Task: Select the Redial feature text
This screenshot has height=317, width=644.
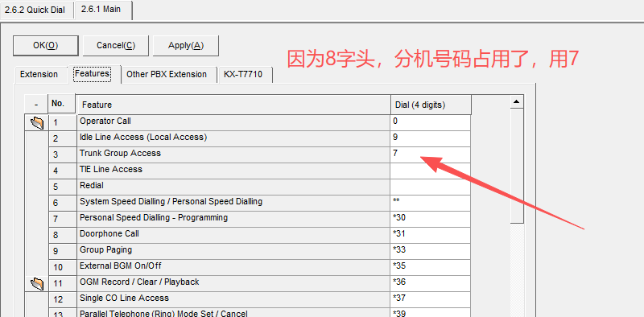Action: tap(91, 185)
